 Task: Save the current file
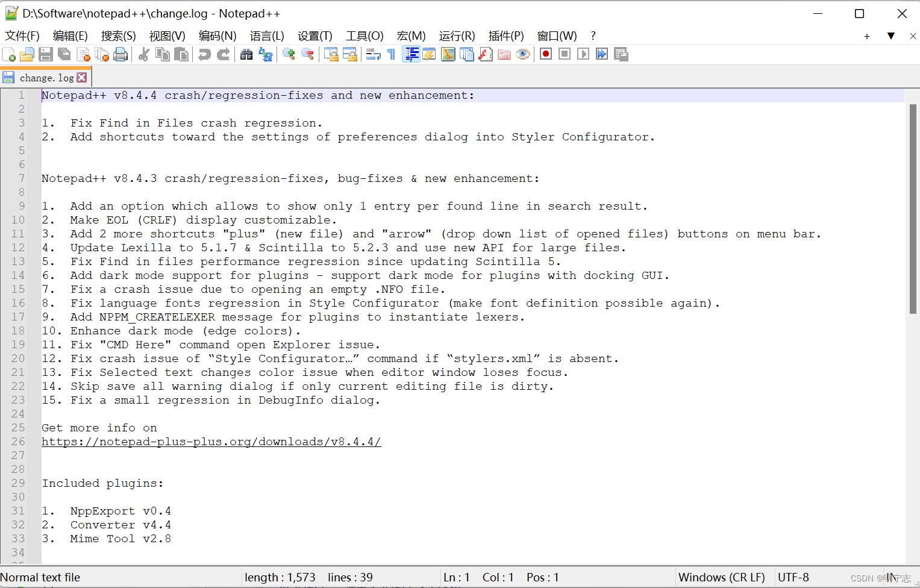46,54
